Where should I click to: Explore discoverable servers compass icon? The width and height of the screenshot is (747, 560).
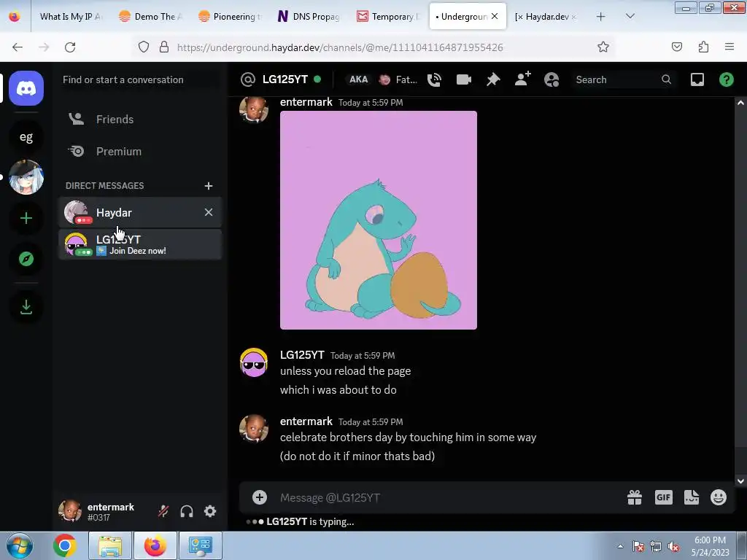click(x=26, y=259)
